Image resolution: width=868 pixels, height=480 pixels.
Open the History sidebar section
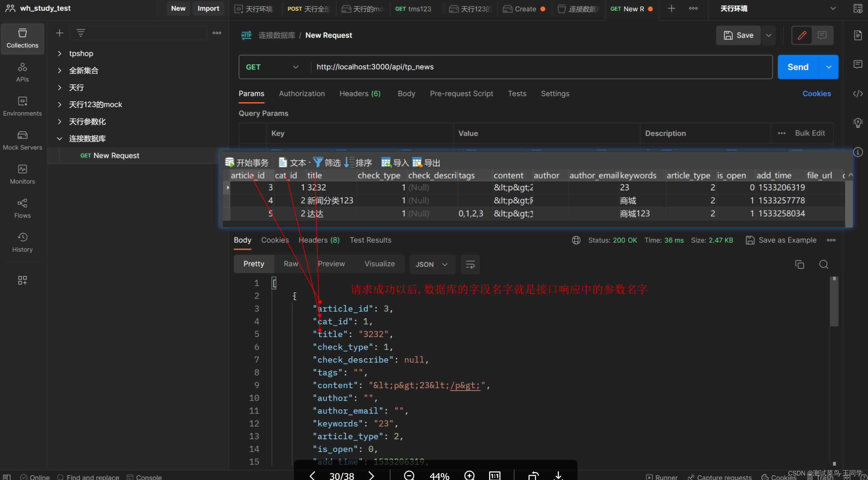[x=22, y=242]
